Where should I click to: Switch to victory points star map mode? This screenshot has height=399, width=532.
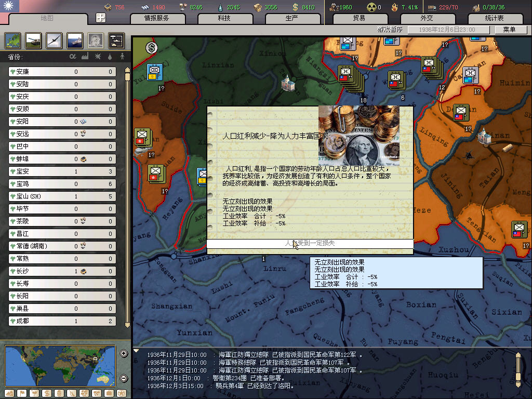(122, 393)
